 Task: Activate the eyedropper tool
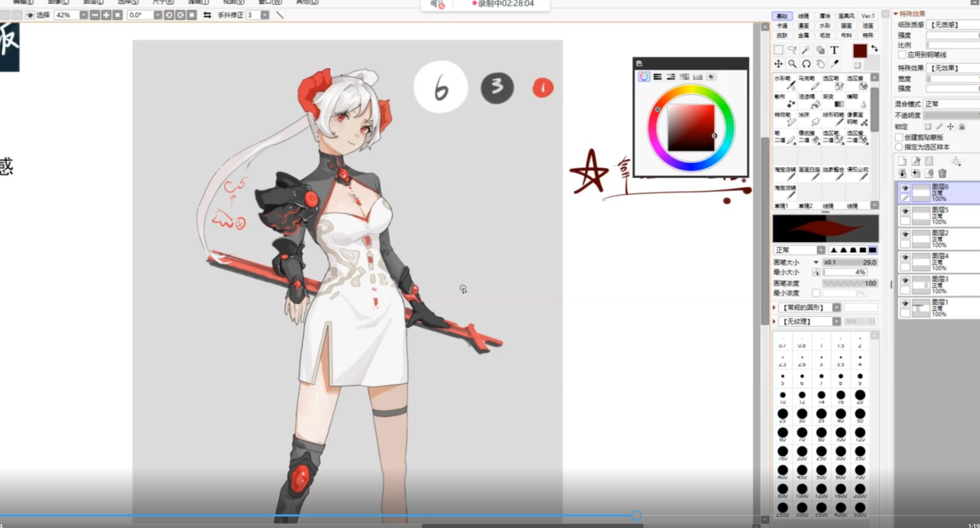[834, 64]
